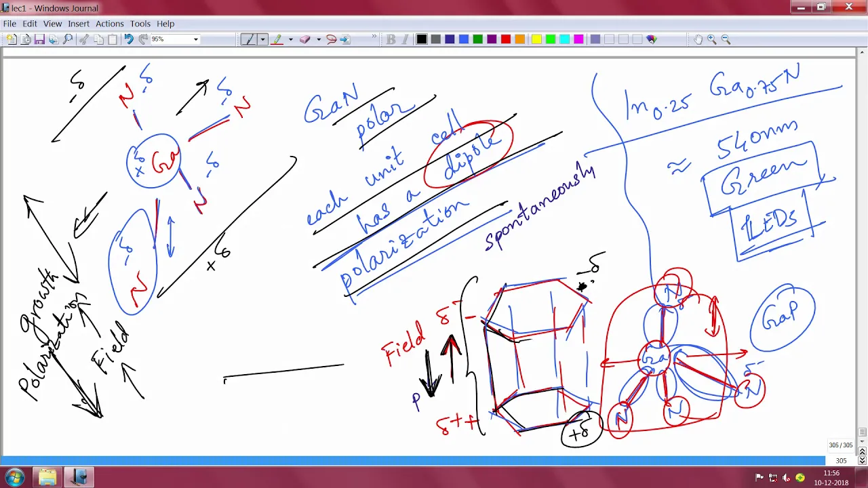The width and height of the screenshot is (868, 488).
Task: Click the muted volume tray icon
Action: (x=787, y=477)
